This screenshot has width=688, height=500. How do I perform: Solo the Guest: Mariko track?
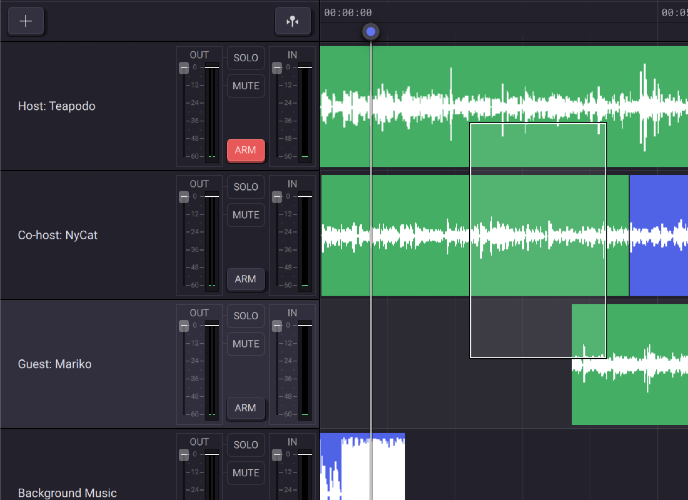click(x=246, y=316)
